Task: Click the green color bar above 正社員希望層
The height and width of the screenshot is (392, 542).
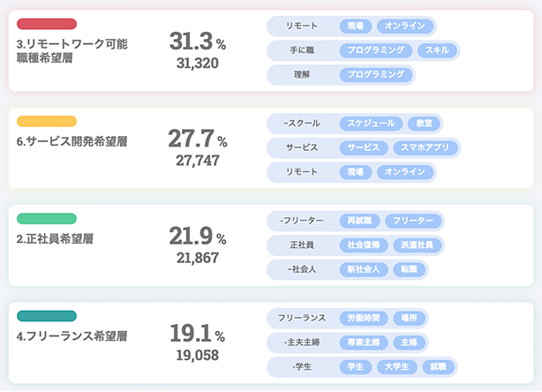Action: pos(47,219)
